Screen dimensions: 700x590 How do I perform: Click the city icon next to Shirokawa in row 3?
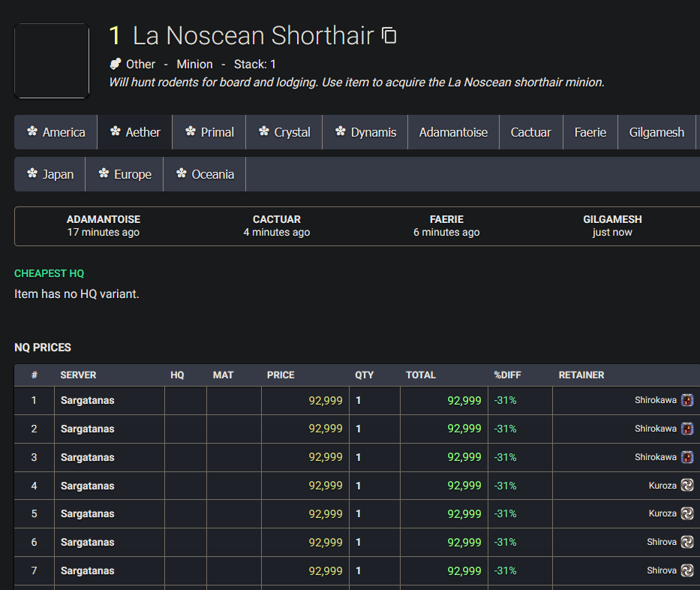[687, 457]
